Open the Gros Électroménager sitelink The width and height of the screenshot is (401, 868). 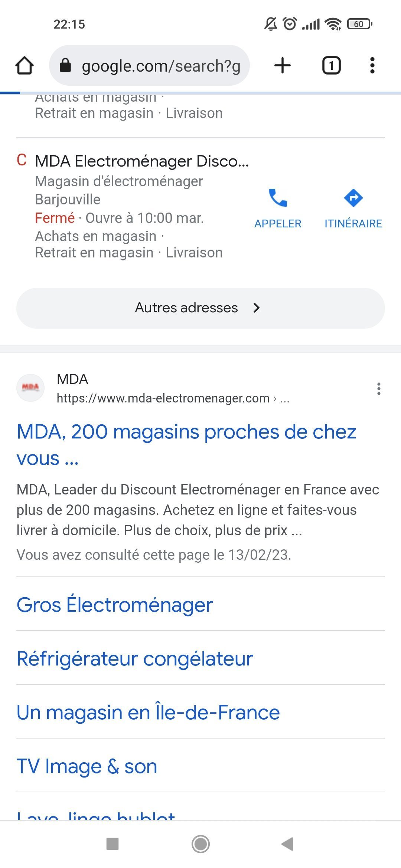[x=115, y=605]
